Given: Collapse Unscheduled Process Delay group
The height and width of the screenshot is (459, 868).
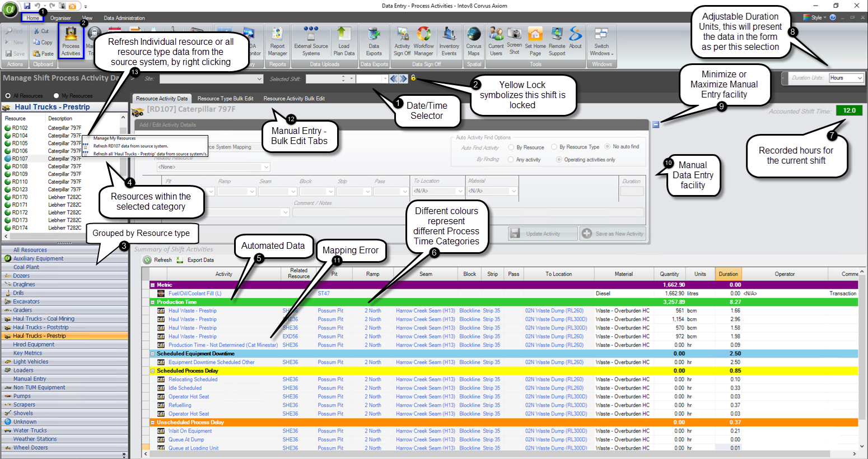Looking at the screenshot, I should pyautogui.click(x=152, y=423).
